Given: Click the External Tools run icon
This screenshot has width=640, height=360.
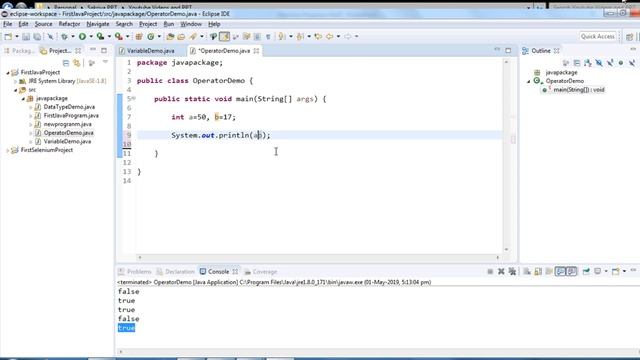Looking at the screenshot, I should (x=119, y=37).
